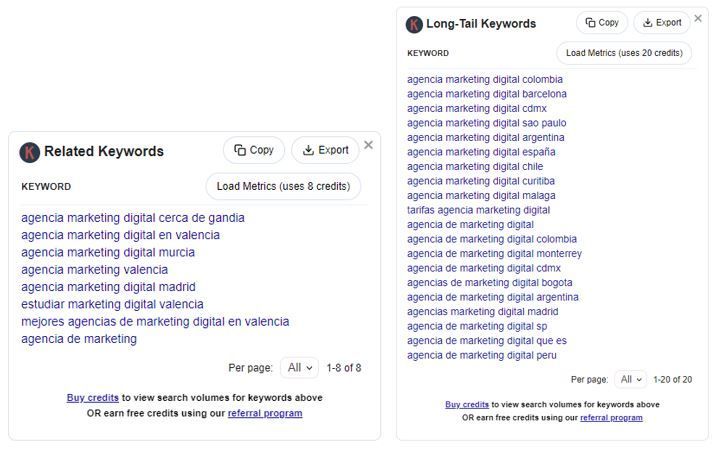
Task: Click keyword agencia de marketing digital peru
Action: pyautogui.click(x=481, y=355)
